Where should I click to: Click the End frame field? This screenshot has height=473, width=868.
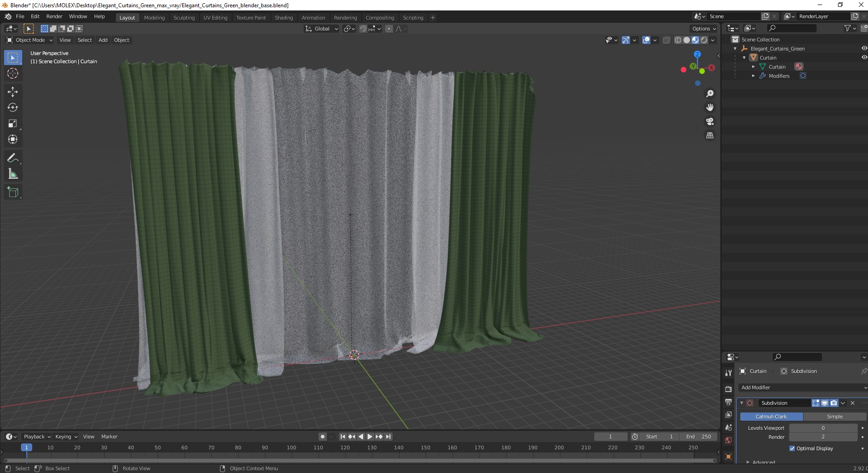(698, 437)
